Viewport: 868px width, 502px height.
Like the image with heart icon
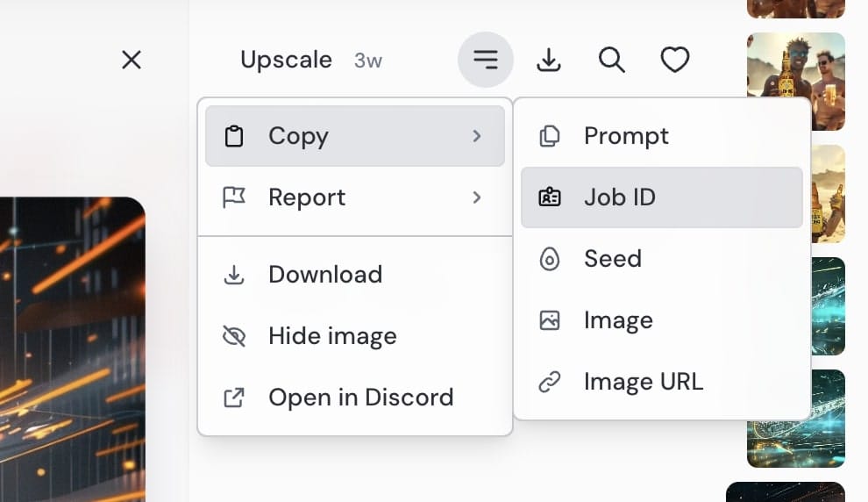pos(675,60)
